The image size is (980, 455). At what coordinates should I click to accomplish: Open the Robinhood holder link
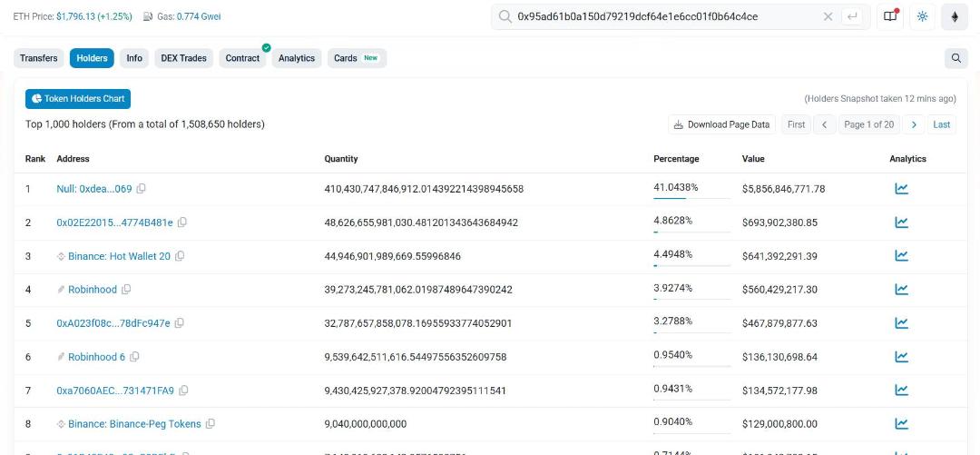93,289
